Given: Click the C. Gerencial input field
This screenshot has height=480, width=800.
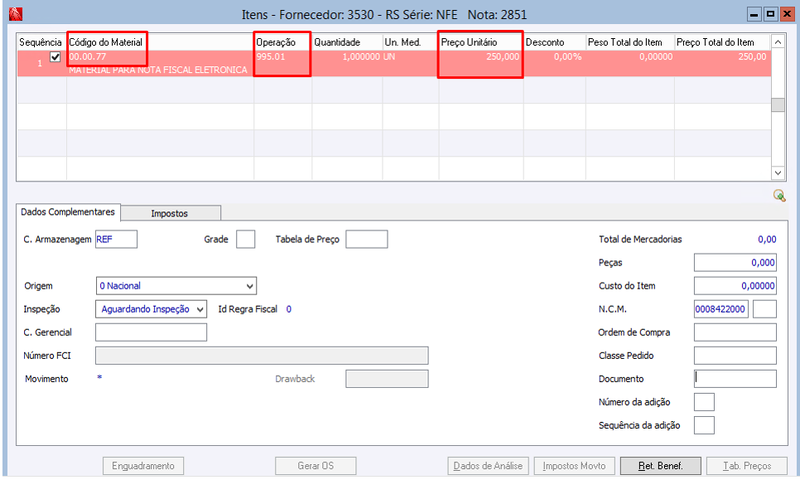Looking at the screenshot, I should (151, 333).
